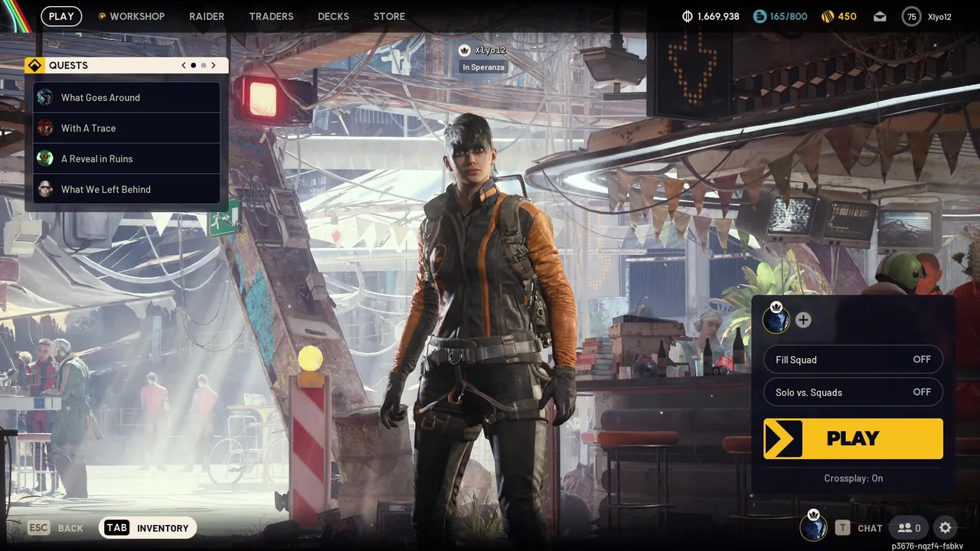Viewport: 980px width, 551px height.
Task: Click the ESC Back button
Action: tap(55, 528)
